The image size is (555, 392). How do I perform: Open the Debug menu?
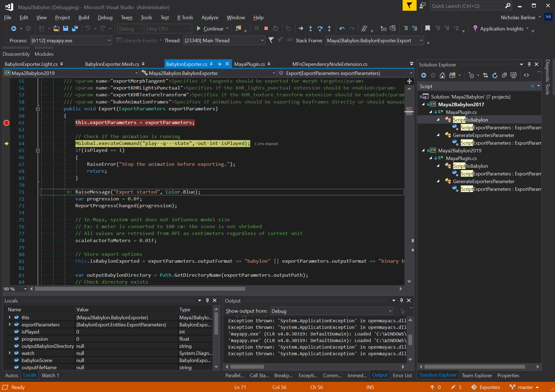[x=105, y=17]
